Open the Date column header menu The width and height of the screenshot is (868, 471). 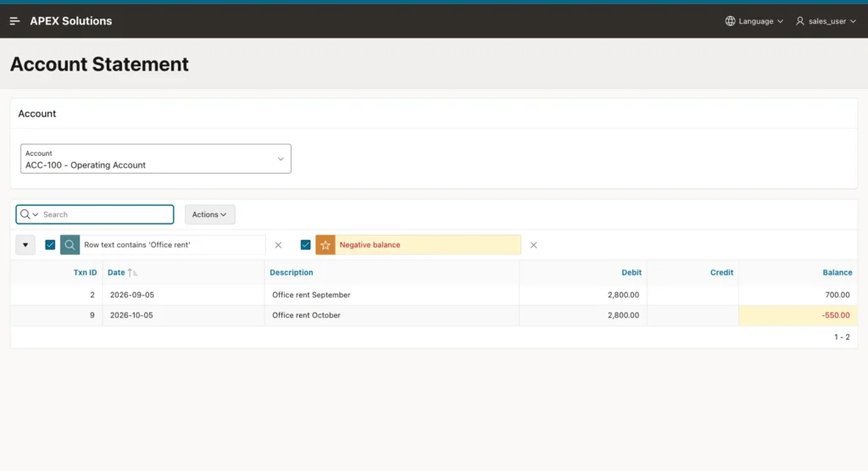[x=116, y=272]
